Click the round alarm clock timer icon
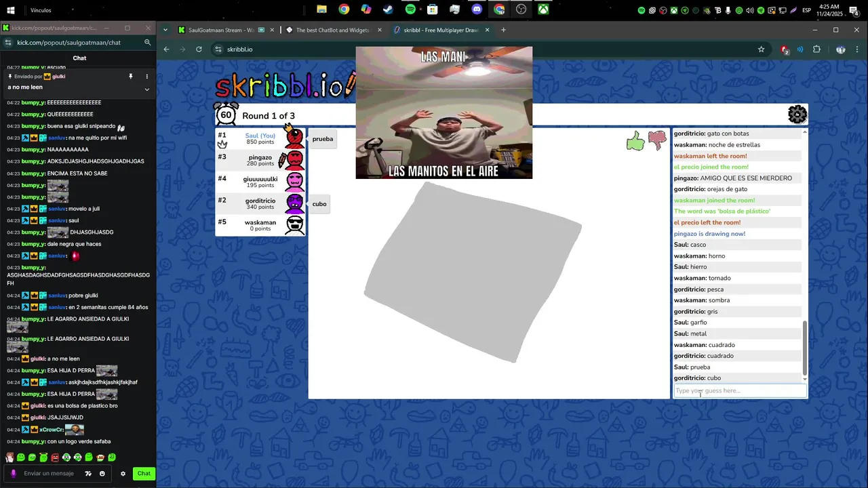 point(226,114)
